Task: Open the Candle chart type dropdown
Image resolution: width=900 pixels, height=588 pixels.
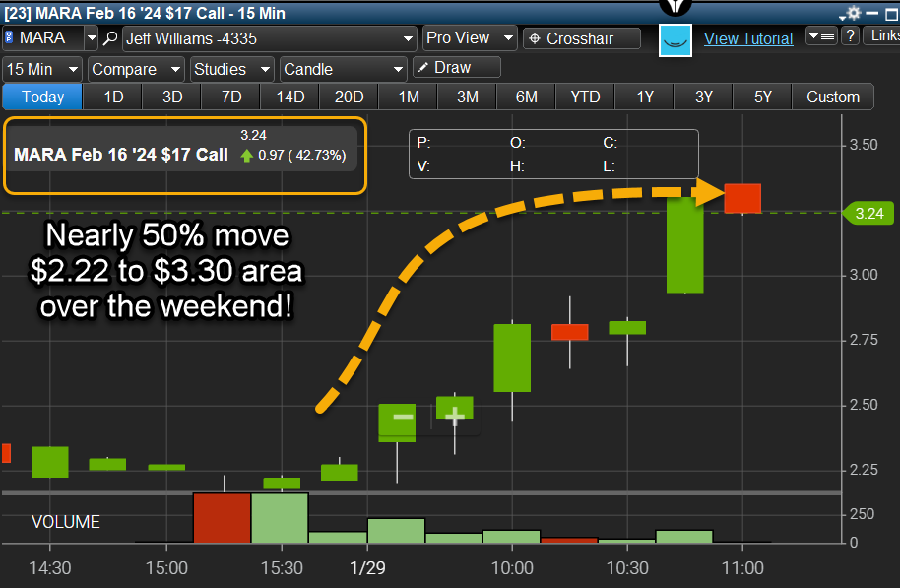Action: coord(344,70)
